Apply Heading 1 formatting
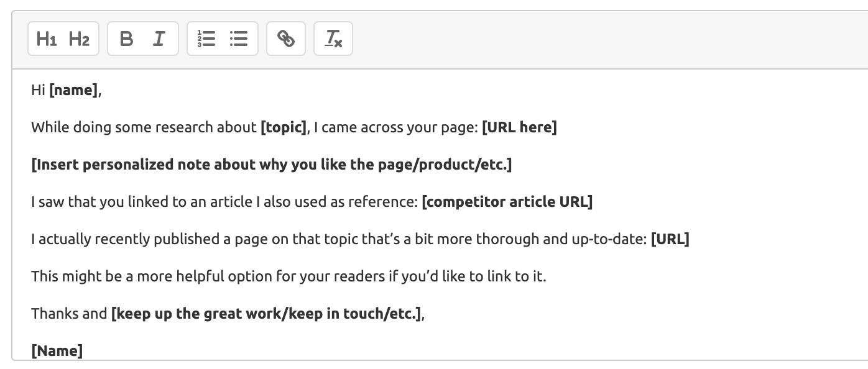Viewport: 868px width, 369px height. 47,39
